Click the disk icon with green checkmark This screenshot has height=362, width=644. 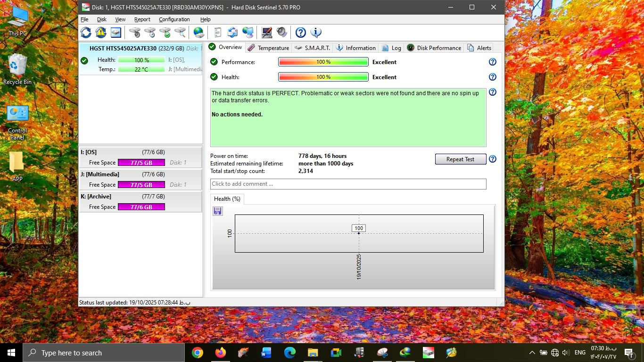(165, 33)
